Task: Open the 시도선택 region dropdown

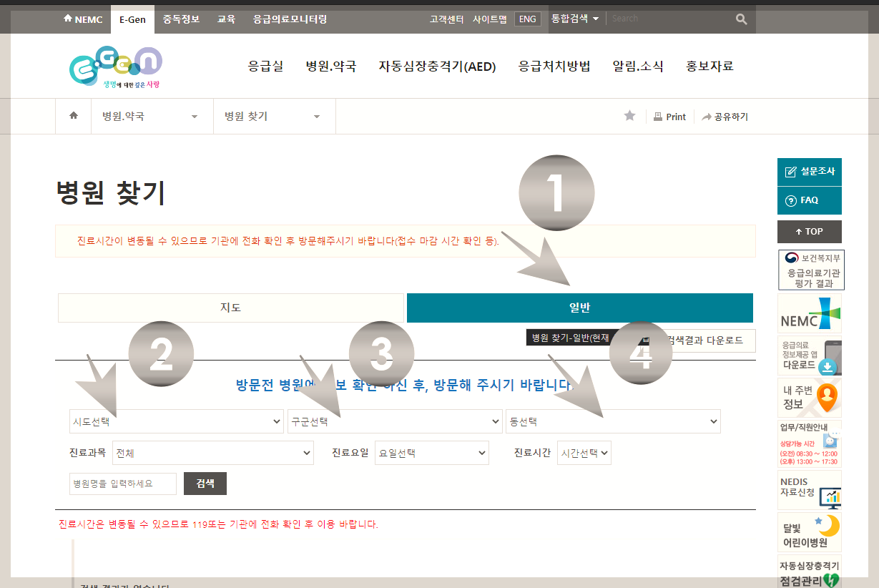Action: coord(176,421)
